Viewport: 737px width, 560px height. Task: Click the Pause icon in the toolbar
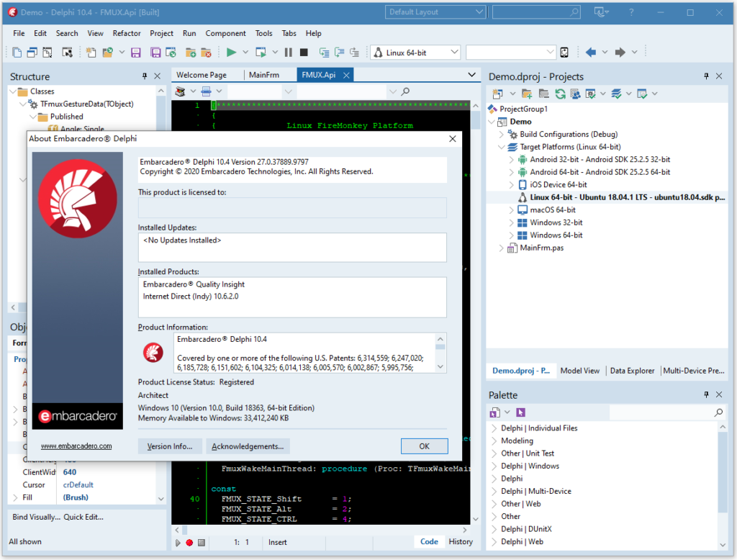[x=289, y=53]
